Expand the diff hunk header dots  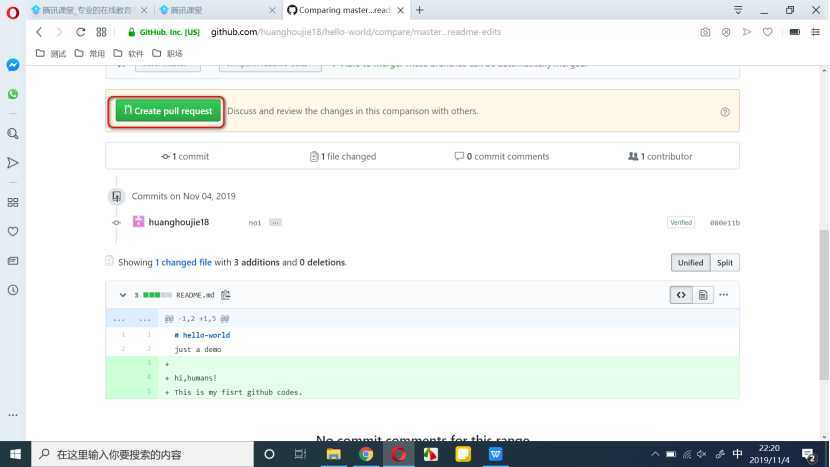(x=132, y=319)
